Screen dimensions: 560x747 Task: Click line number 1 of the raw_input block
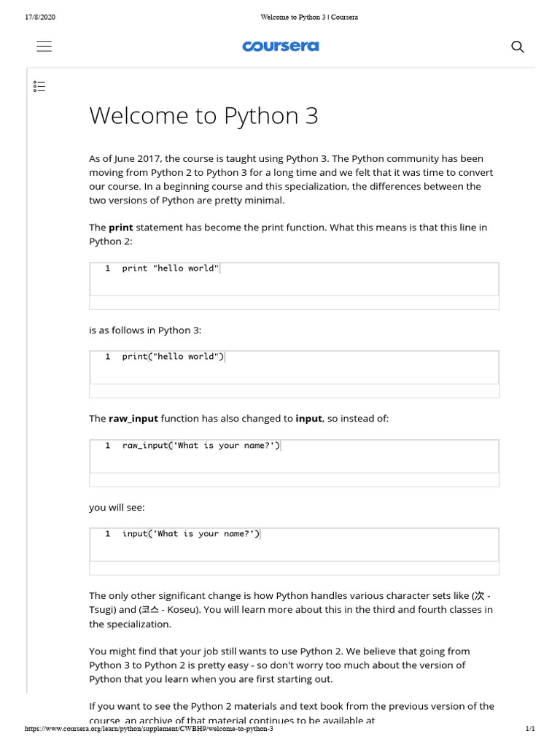pyautogui.click(x=107, y=445)
